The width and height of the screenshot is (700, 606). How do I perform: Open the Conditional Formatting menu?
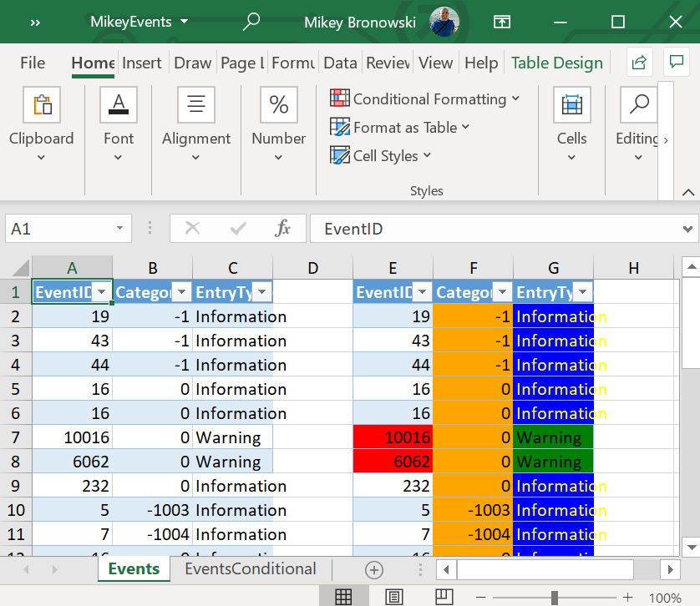click(x=427, y=98)
